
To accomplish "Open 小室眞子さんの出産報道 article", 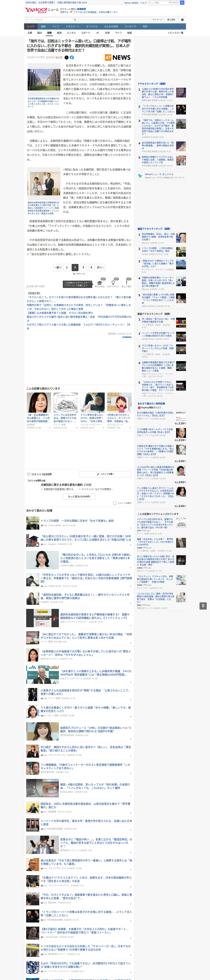I will point(85,692).
